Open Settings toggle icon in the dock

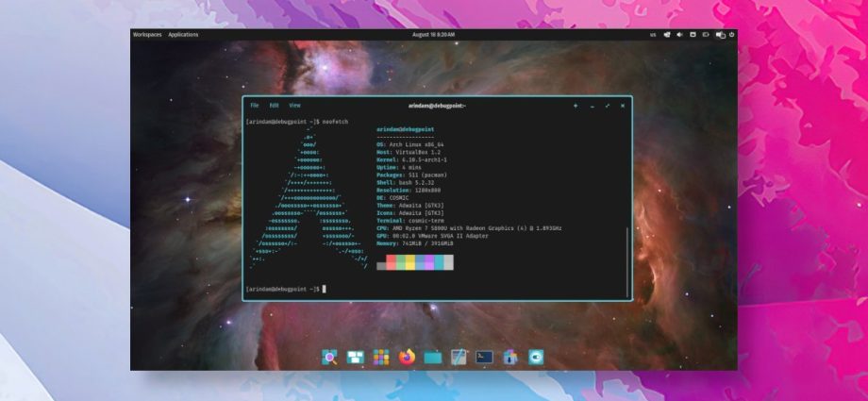coord(536,358)
